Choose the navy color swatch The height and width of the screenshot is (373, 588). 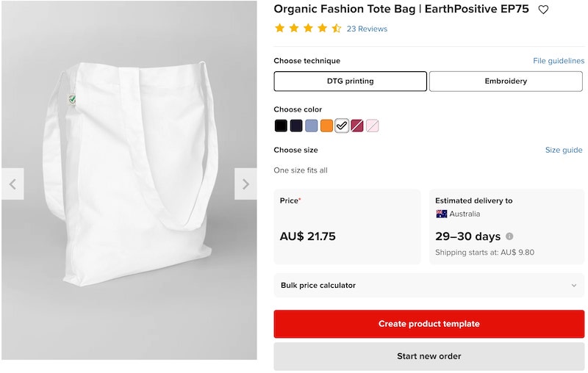pyautogui.click(x=296, y=126)
